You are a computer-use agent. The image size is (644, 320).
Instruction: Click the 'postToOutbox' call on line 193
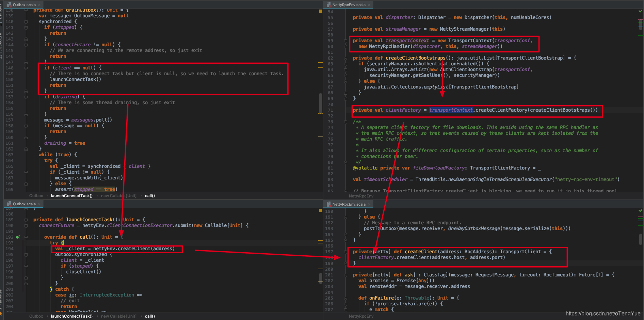click(380, 228)
